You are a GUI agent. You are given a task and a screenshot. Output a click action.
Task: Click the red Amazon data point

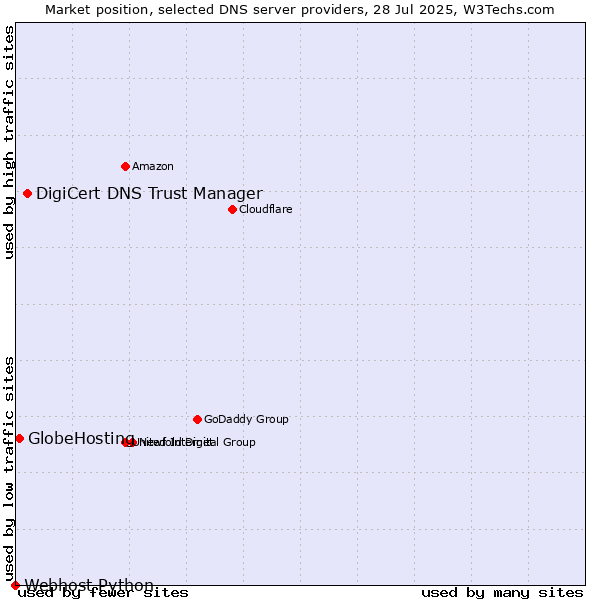click(126, 166)
